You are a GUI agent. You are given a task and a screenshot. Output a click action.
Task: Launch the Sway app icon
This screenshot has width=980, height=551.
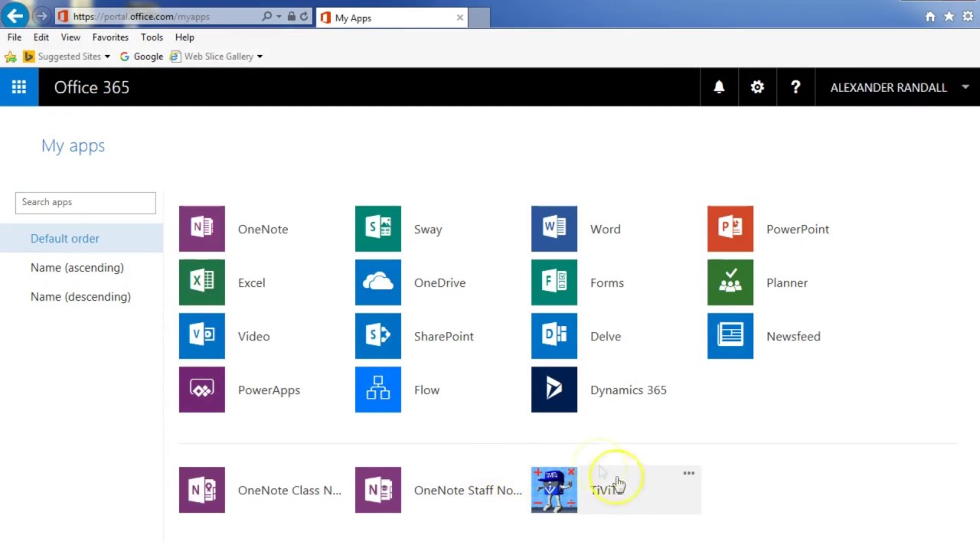pyautogui.click(x=378, y=229)
